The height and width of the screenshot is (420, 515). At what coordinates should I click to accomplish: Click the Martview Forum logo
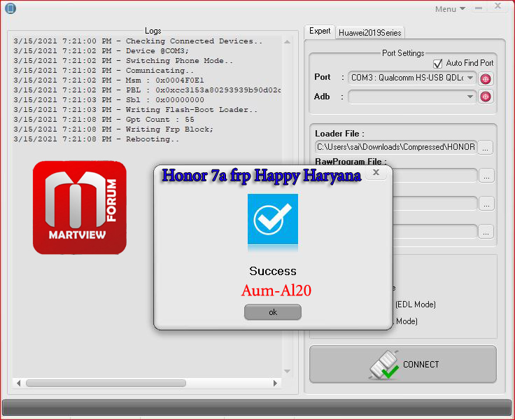(x=80, y=208)
